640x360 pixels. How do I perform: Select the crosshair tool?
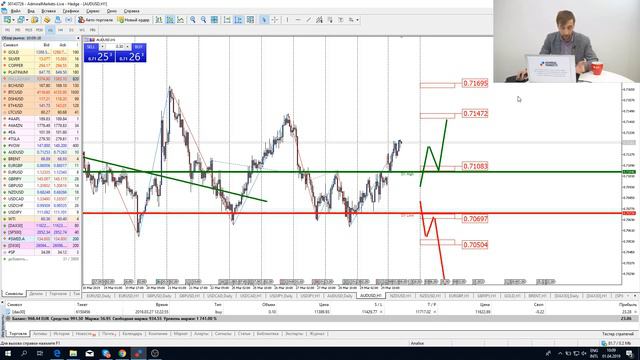pos(275,20)
